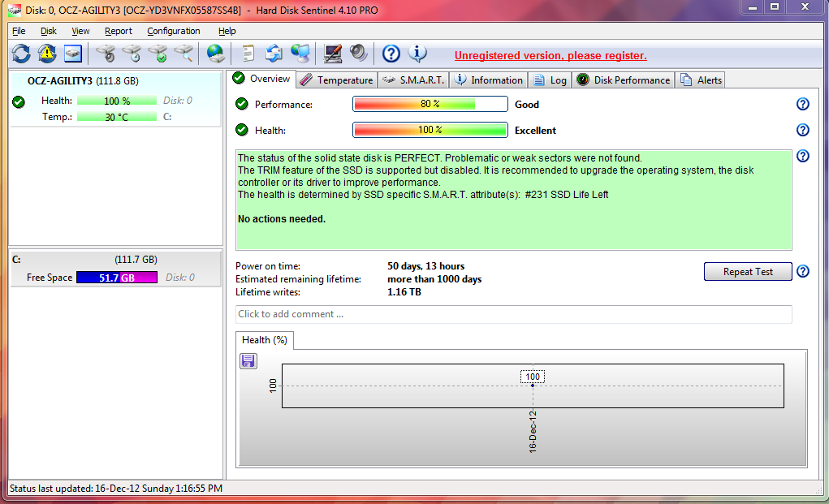Click the send email report toolbar icon
The height and width of the screenshot is (504, 829).
[x=274, y=54]
